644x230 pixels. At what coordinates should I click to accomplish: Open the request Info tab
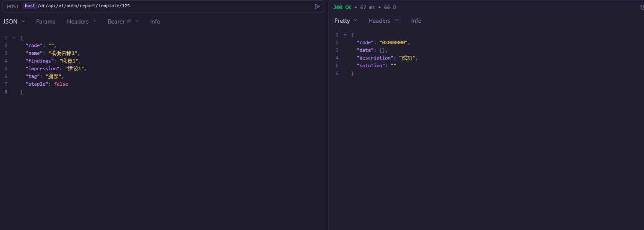click(x=155, y=21)
